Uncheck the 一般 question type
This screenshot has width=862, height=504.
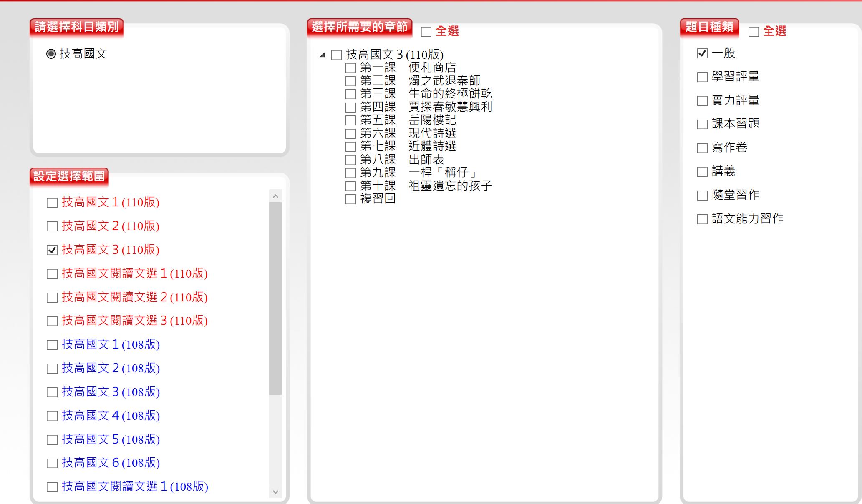click(x=702, y=53)
